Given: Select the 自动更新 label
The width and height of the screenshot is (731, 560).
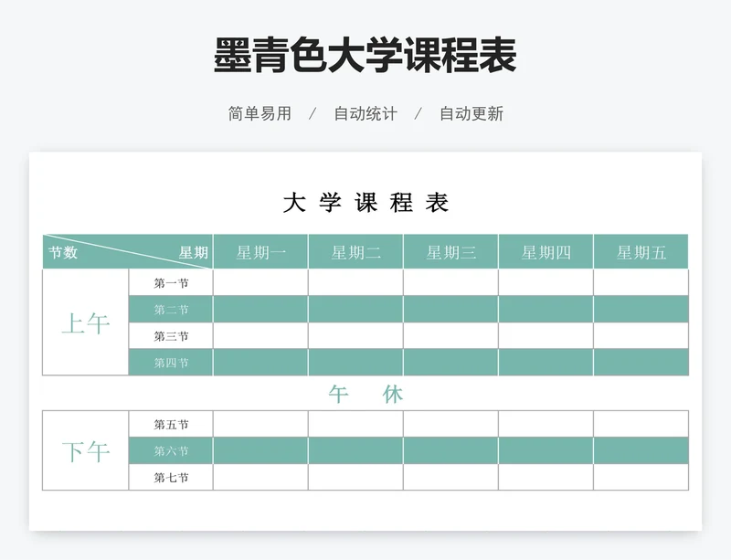Looking at the screenshot, I should click(471, 113).
